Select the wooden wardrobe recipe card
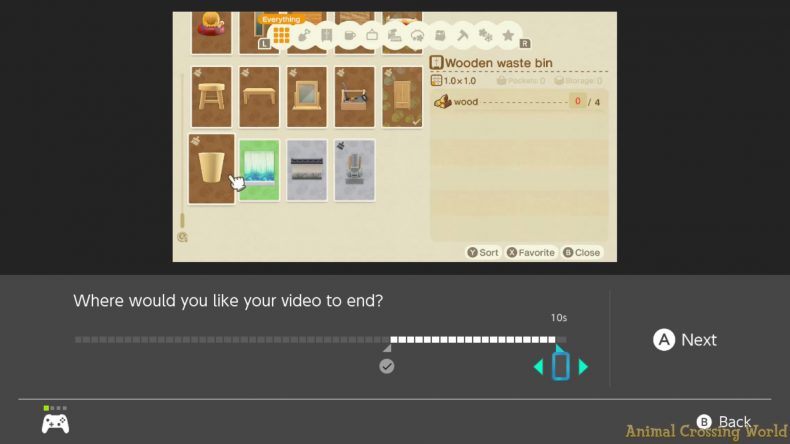The height and width of the screenshot is (444, 790). [x=402, y=97]
